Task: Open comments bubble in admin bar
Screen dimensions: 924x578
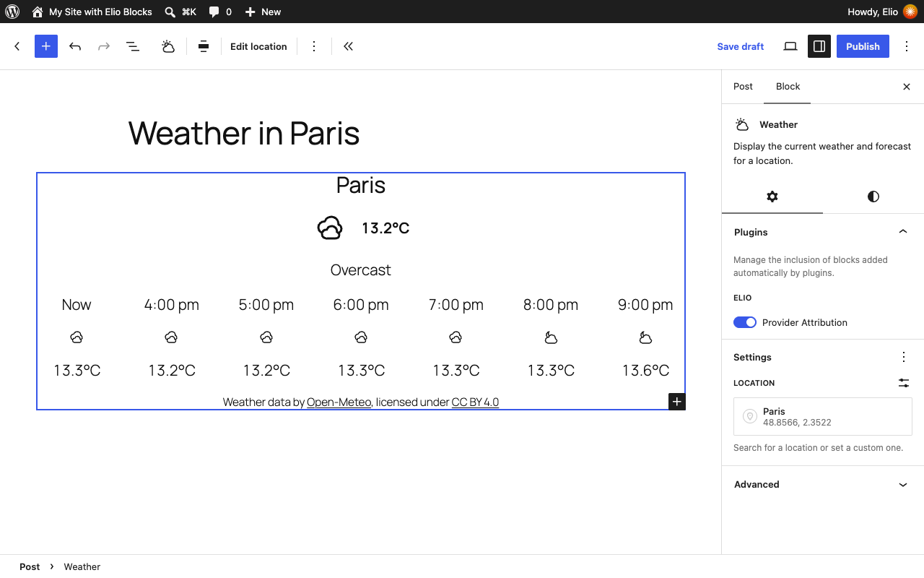Action: click(220, 12)
